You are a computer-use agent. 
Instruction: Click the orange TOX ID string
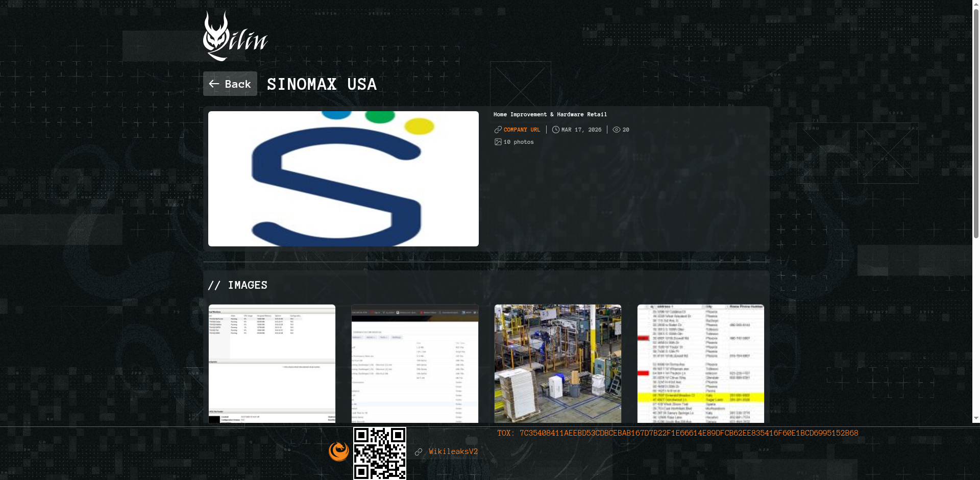(x=689, y=433)
